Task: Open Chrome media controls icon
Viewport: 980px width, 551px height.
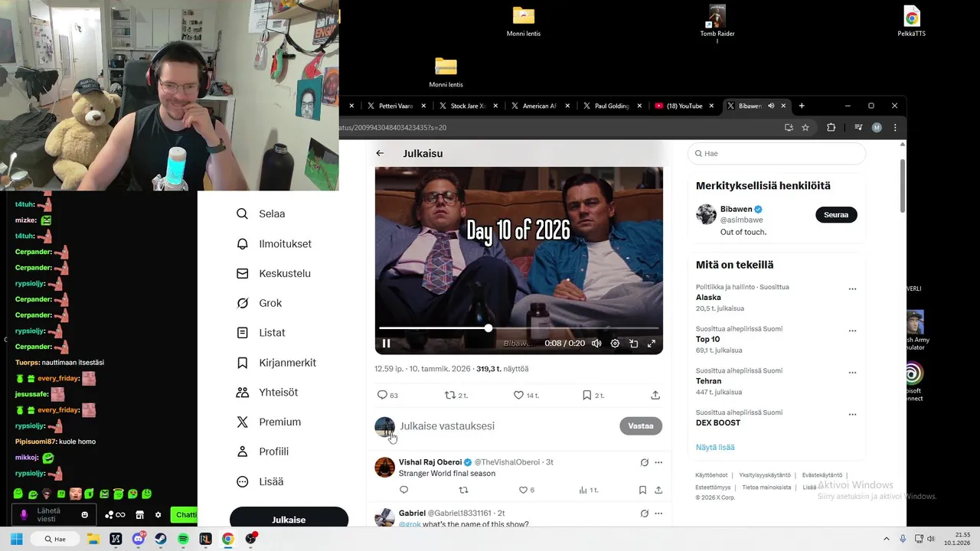Action: pos(858,128)
